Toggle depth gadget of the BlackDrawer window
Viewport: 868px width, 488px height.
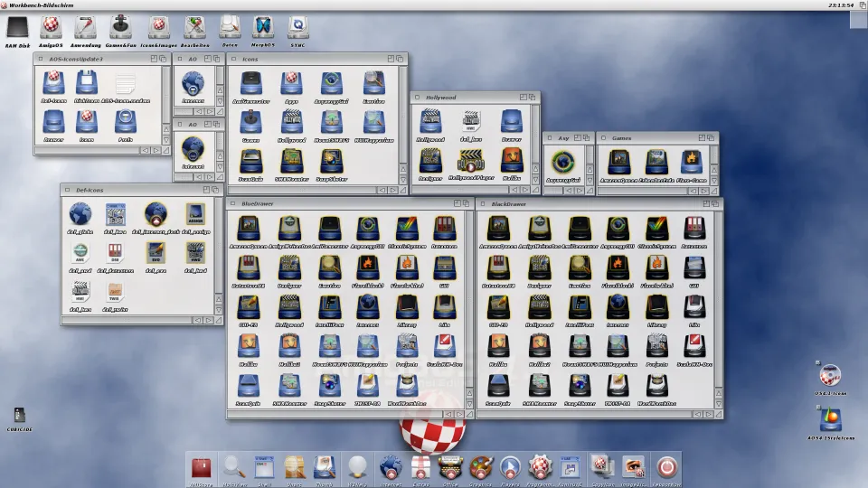pyautogui.click(x=717, y=204)
